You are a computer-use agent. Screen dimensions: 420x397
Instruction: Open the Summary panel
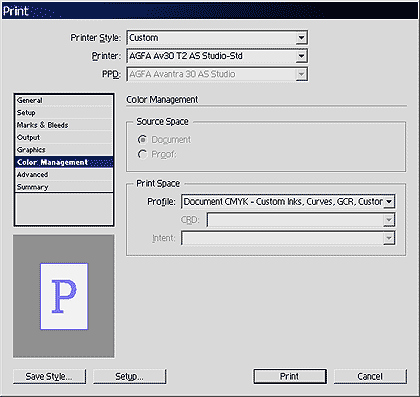64,187
